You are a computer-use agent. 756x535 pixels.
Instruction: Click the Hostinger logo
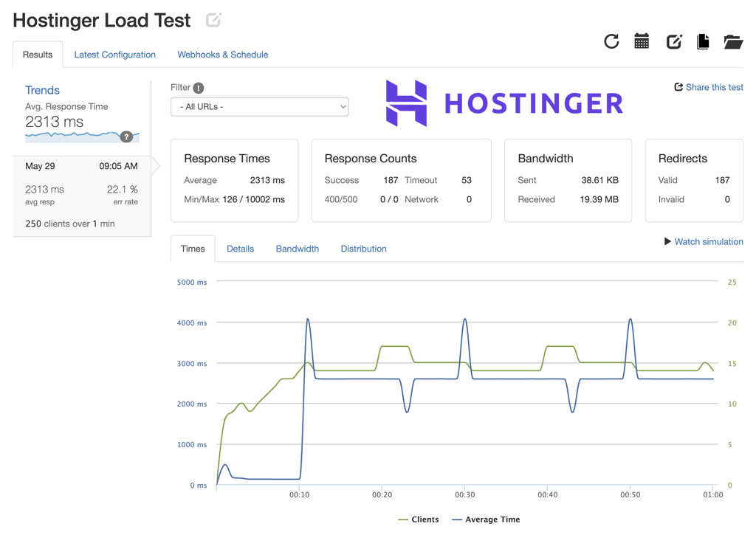tap(504, 103)
